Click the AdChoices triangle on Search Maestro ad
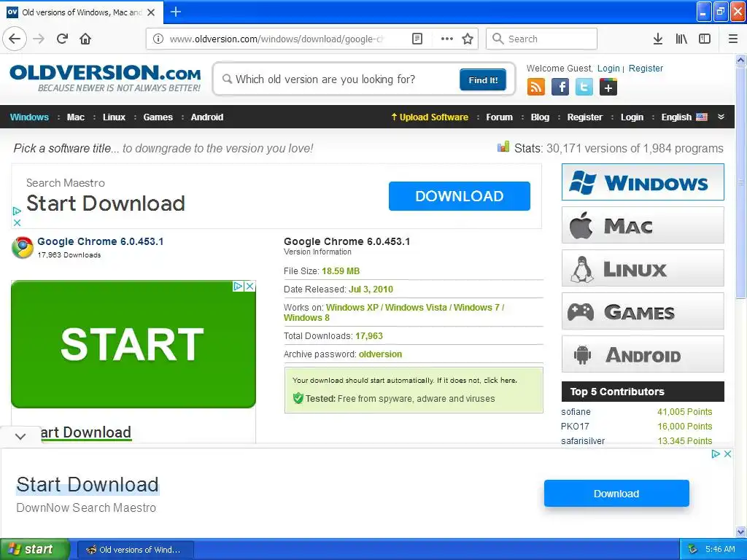Viewport: 747px width, 560px height. (x=18, y=211)
